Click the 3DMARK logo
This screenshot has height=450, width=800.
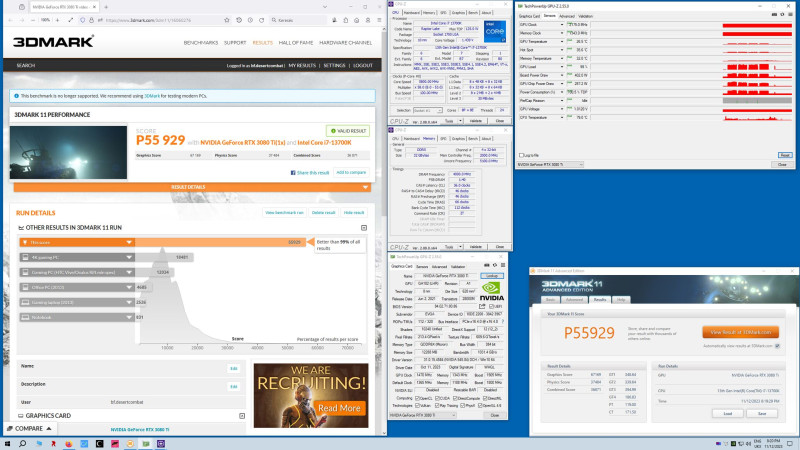54,41
